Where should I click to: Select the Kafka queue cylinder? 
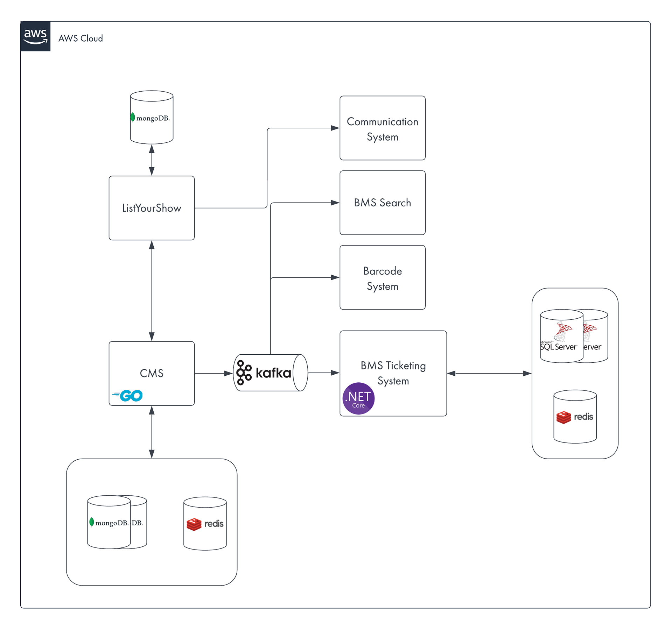pyautogui.click(x=270, y=373)
